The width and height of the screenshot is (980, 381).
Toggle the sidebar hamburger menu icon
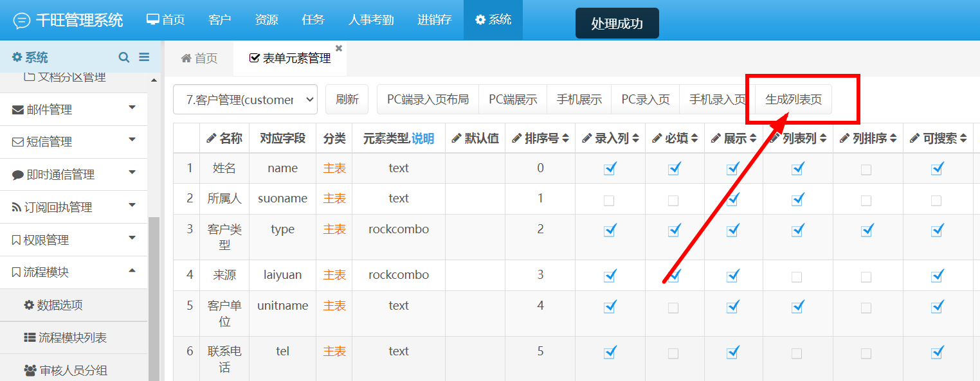[144, 57]
